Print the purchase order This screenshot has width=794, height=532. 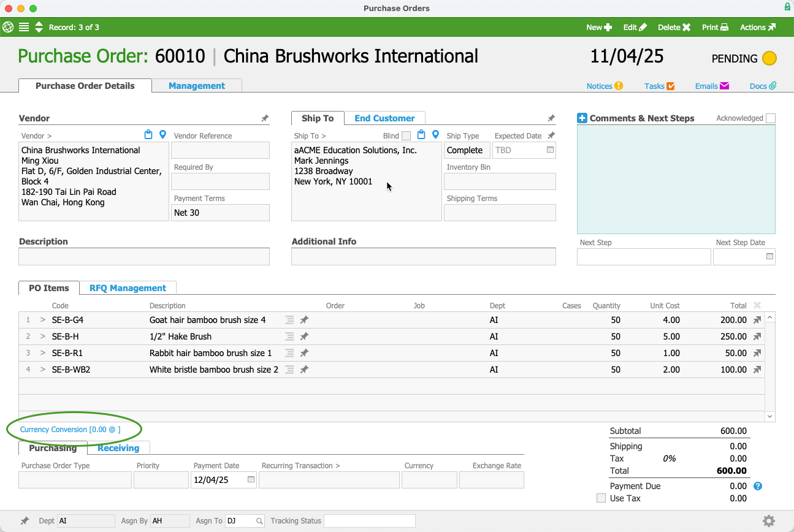[715, 27]
